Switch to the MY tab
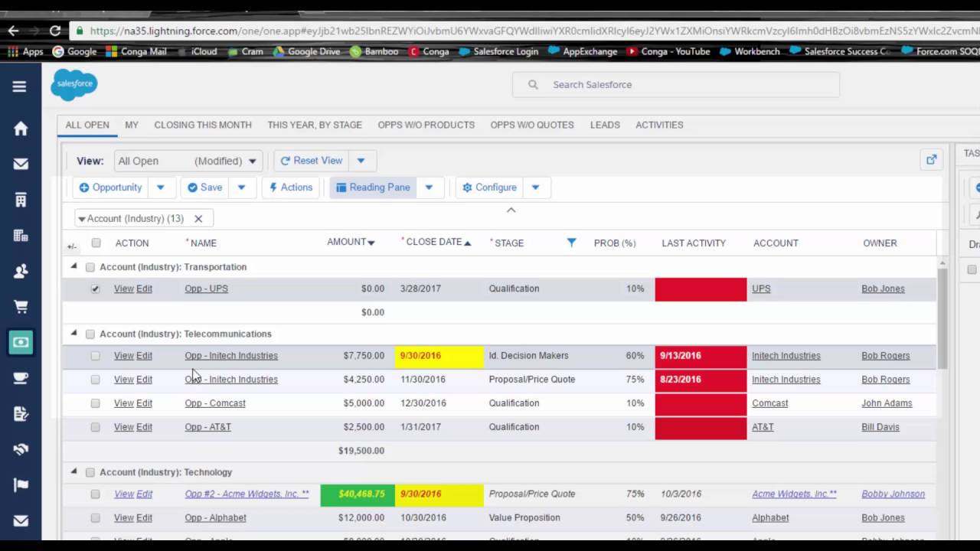Viewport: 980px width, 551px height. coord(132,125)
